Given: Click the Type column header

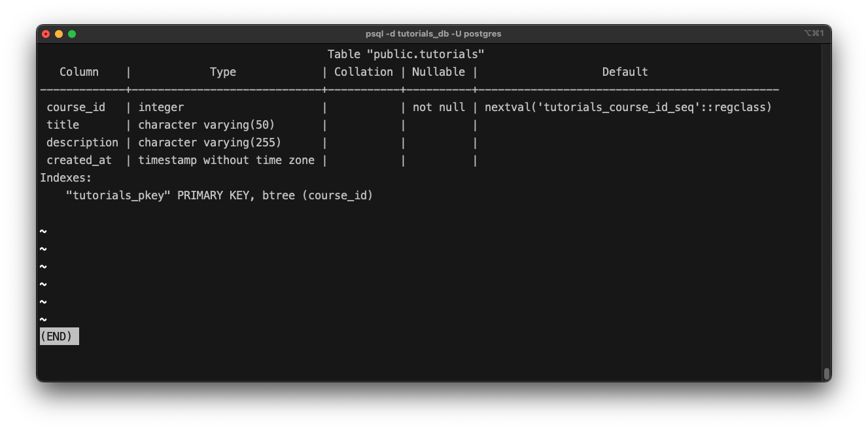Looking at the screenshot, I should coord(223,71).
